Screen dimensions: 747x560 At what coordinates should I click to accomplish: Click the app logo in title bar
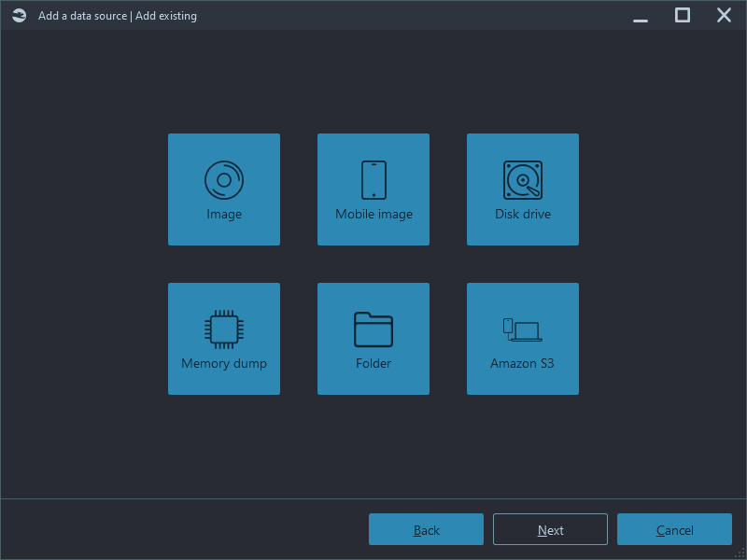tap(19, 16)
